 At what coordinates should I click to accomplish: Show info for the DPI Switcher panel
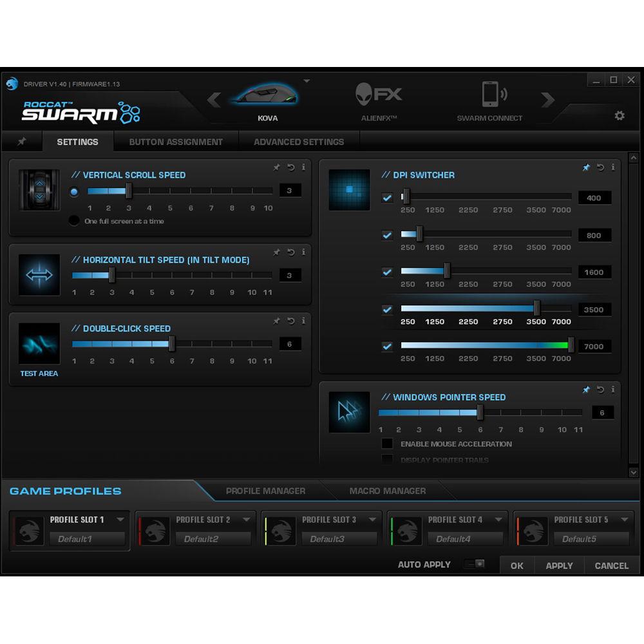(x=612, y=167)
